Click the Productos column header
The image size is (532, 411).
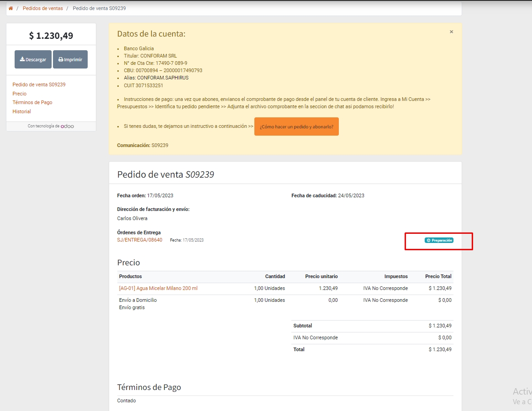tap(131, 276)
